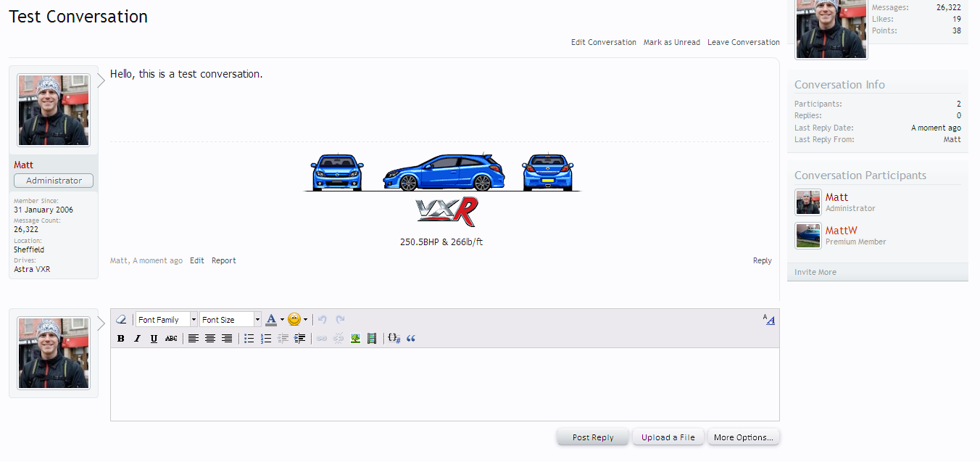Open the 'A moment ago' message permalink
The width and height of the screenshot is (980, 462).
coord(158,260)
